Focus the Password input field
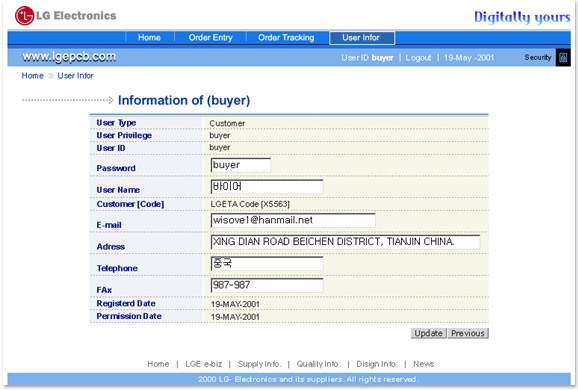This screenshot has width=578, height=390. coord(241,165)
